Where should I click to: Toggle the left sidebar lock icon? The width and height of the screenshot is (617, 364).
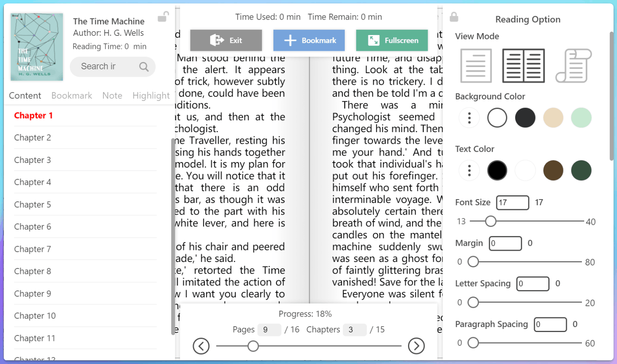(x=163, y=17)
